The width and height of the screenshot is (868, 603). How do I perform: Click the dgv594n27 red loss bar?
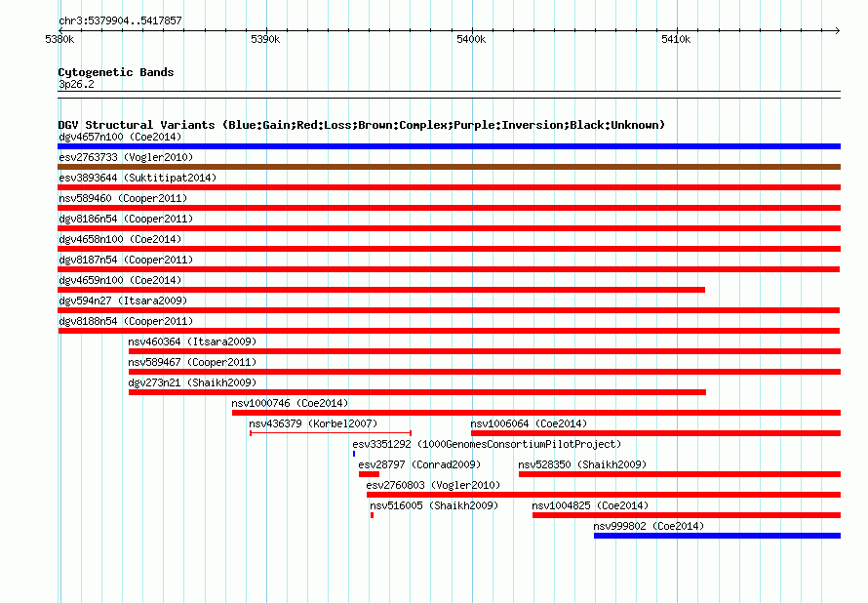click(x=449, y=310)
